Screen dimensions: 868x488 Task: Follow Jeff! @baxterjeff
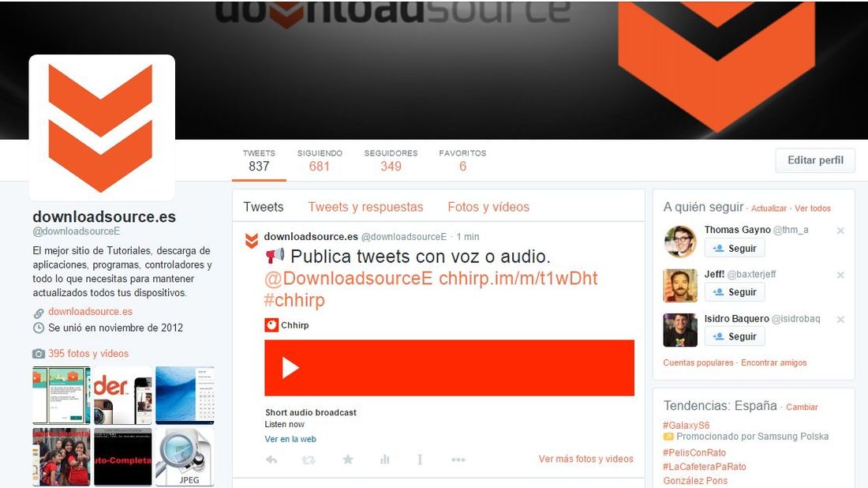click(x=735, y=292)
